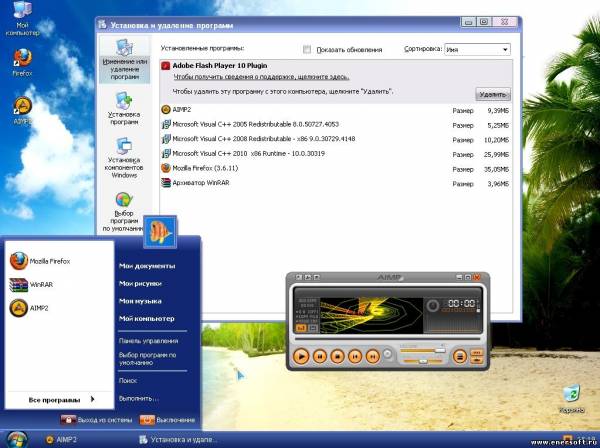The width and height of the screenshot is (600, 448).
Task: Select Add New Programs sidebar icon
Action: tap(124, 108)
